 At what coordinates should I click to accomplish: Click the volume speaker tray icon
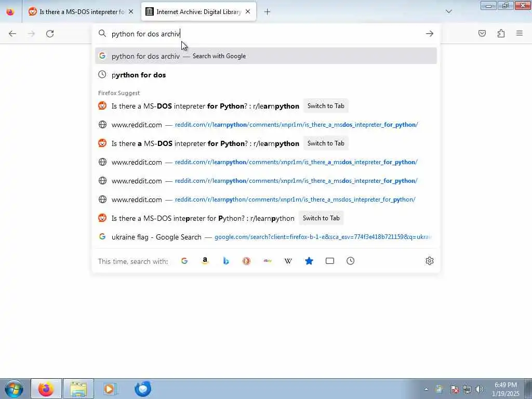pyautogui.click(x=479, y=389)
